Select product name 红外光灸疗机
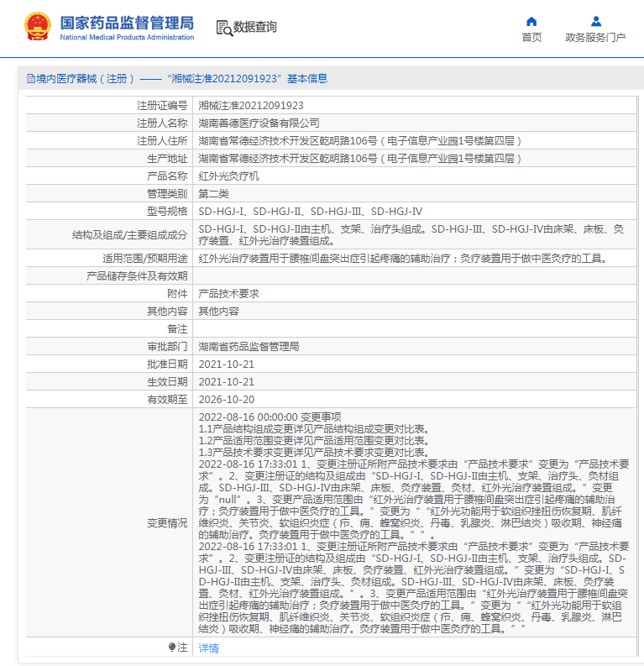644x666 pixels. (x=228, y=176)
